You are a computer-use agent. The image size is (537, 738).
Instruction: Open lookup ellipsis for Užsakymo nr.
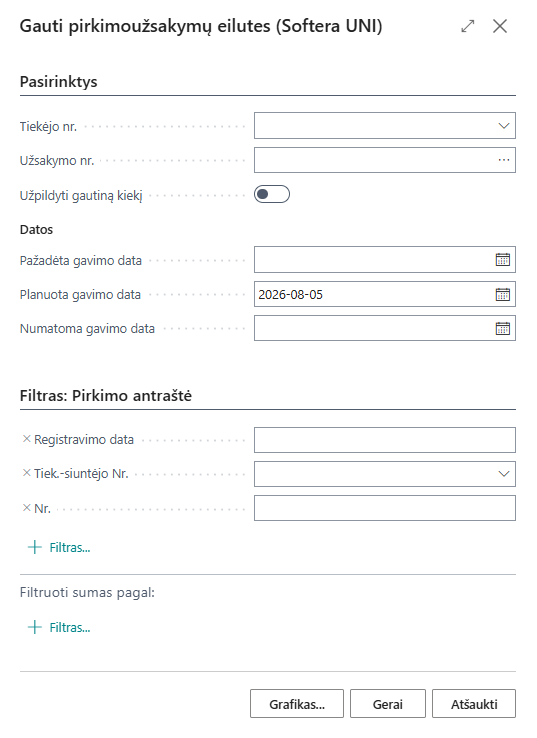[504, 160]
